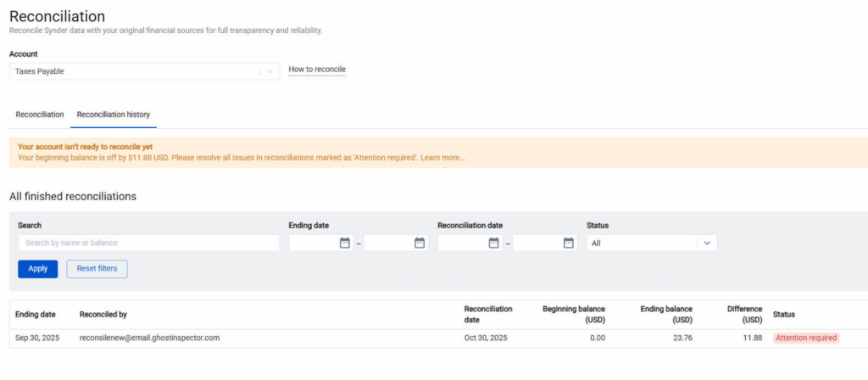Image resolution: width=868 pixels, height=380 pixels.
Task: Click the Attention required status badge
Action: click(805, 338)
